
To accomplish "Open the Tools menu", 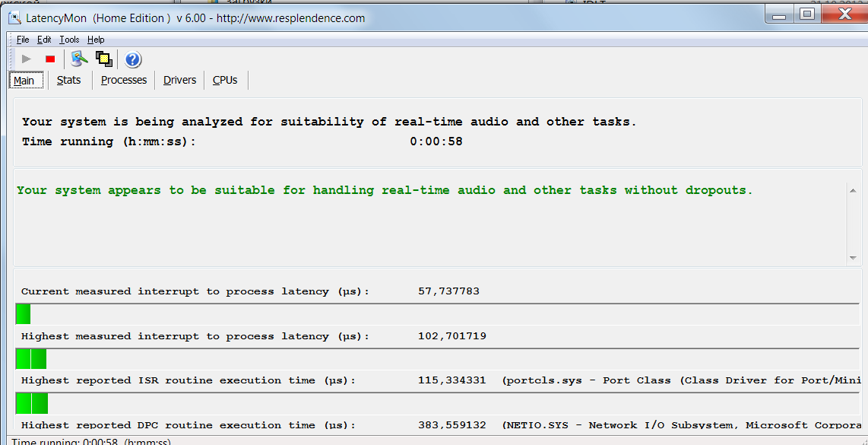I will coord(70,40).
